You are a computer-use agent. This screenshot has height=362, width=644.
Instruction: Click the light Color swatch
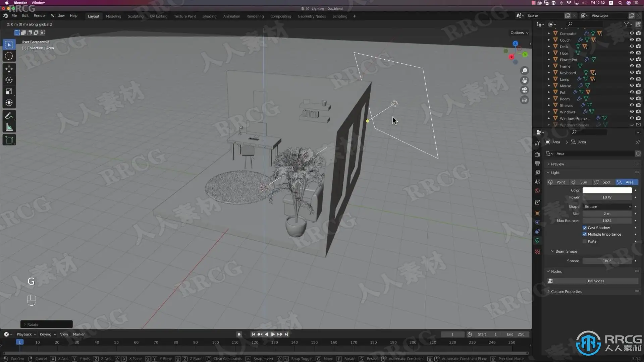[x=607, y=190]
